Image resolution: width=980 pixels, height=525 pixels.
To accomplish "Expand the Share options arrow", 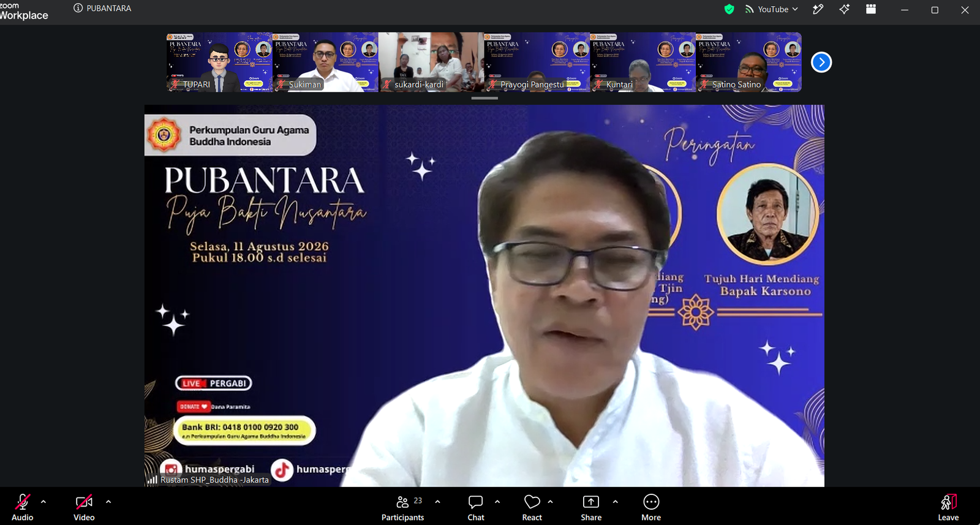I will pos(616,502).
